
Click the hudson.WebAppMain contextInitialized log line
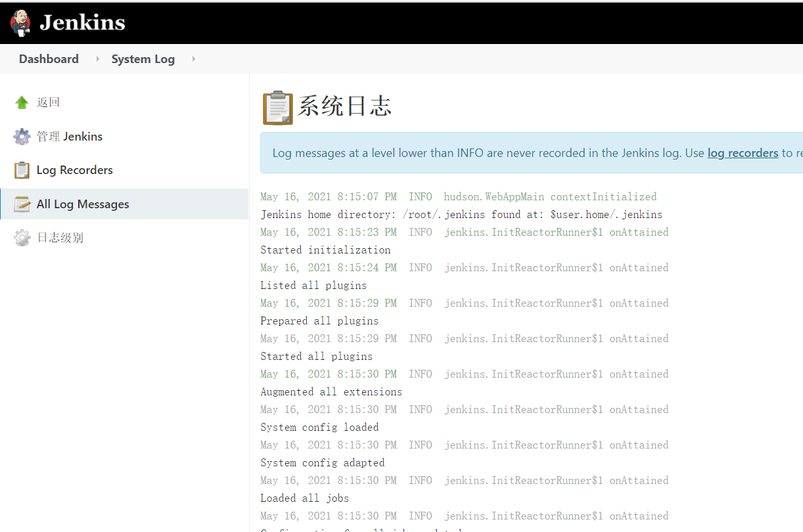(x=458, y=197)
